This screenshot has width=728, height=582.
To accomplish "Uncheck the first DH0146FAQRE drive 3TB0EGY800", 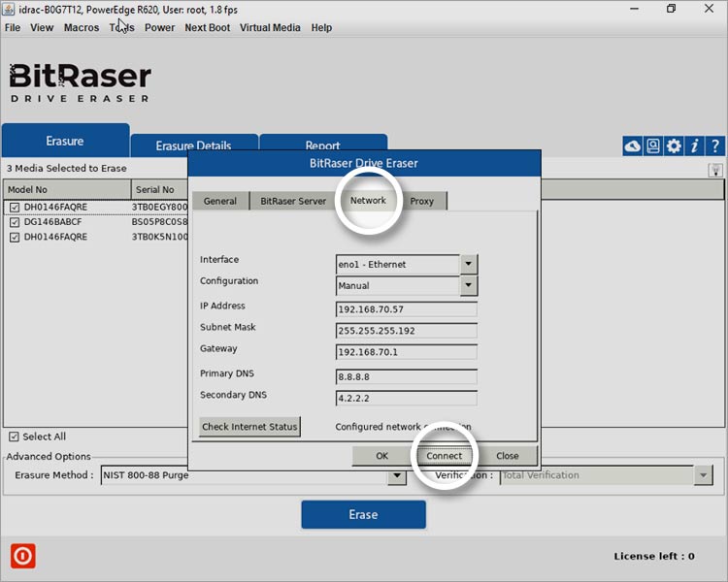I will 15,207.
